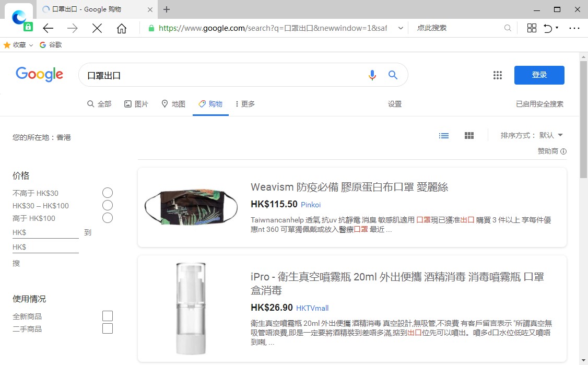
Task: Click the minimum HK$ price input field
Action: (x=45, y=232)
